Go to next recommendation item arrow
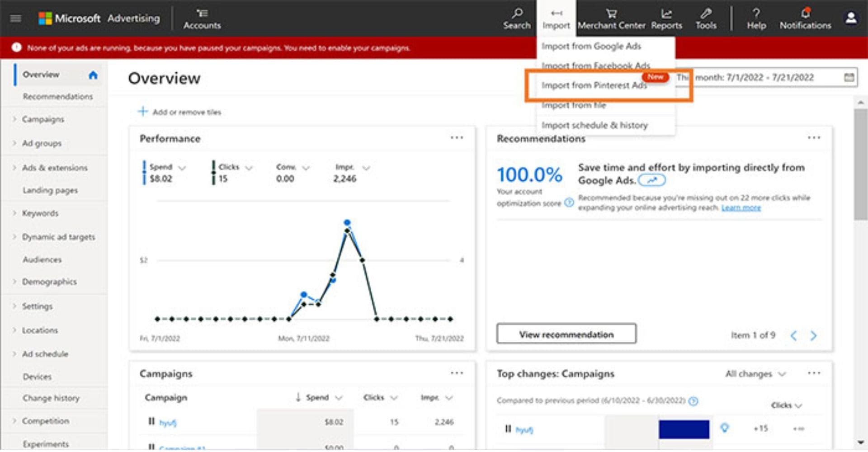This screenshot has height=452, width=868. coord(813,335)
